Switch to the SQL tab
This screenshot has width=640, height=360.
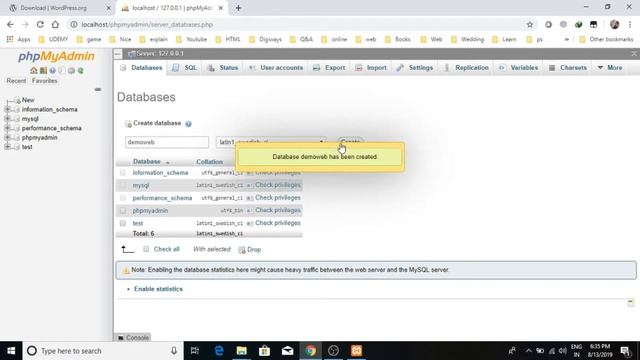click(185, 68)
